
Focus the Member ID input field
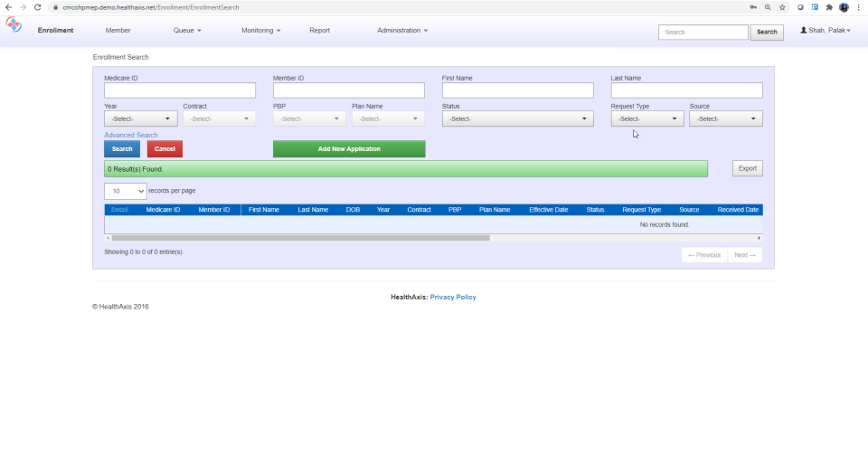(x=349, y=90)
